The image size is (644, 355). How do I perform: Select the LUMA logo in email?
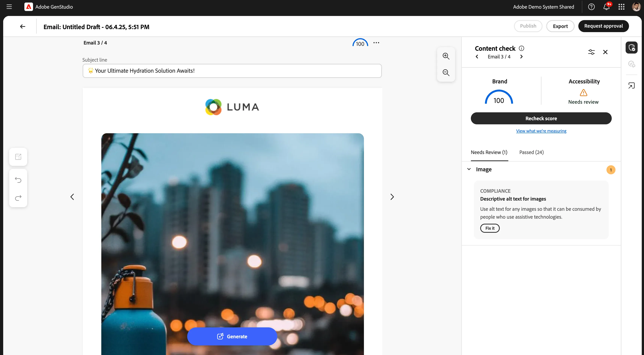pos(232,107)
